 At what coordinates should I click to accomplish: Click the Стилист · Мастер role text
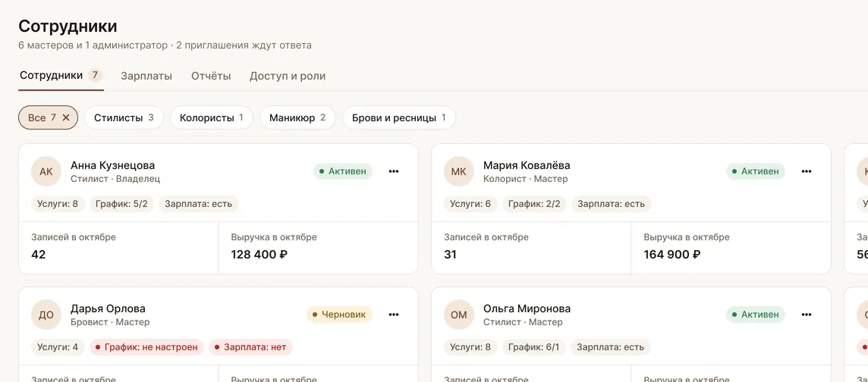tap(523, 322)
